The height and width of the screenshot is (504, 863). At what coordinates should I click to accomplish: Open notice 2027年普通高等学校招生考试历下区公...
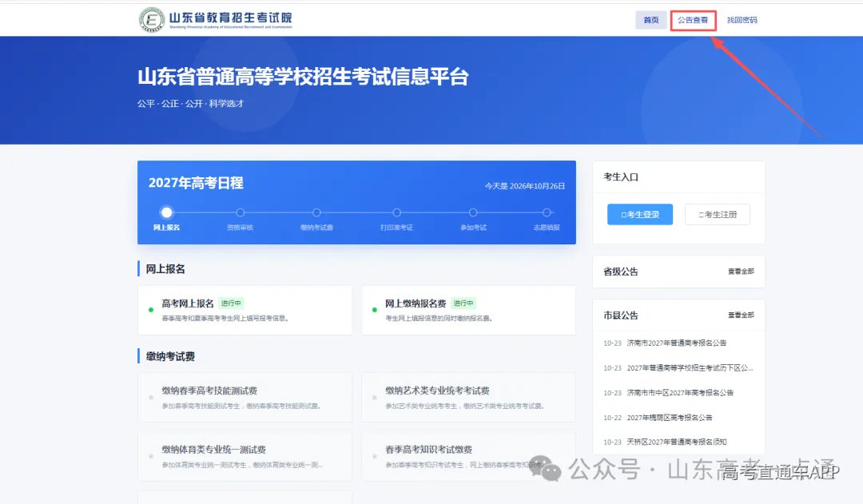(690, 367)
